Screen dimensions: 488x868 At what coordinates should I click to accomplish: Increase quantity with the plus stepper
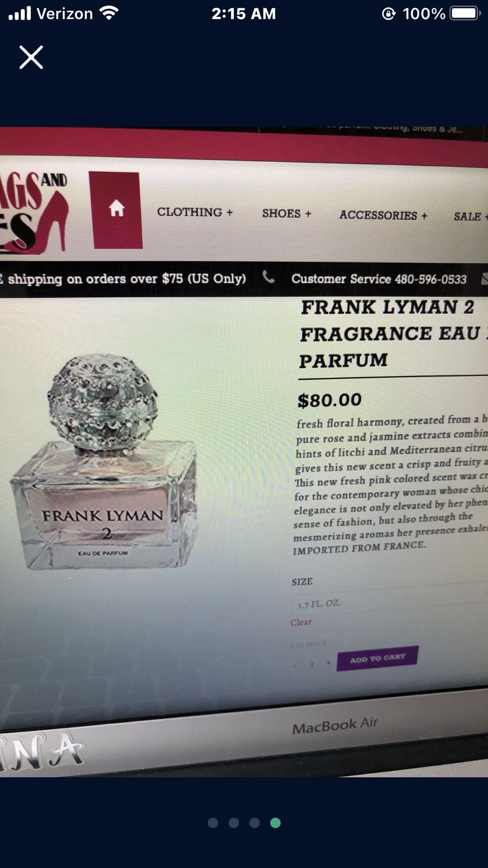coord(328,663)
